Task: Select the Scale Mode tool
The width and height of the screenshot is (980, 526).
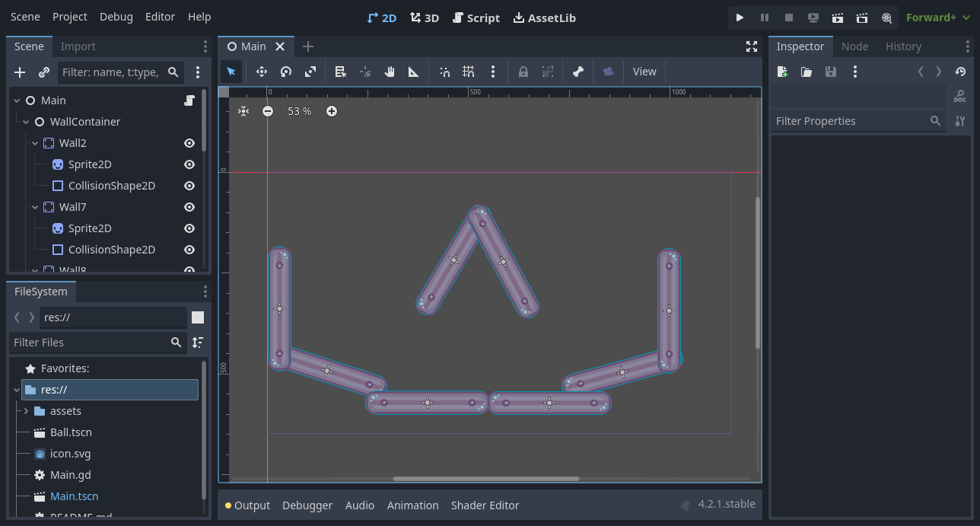Action: click(310, 72)
